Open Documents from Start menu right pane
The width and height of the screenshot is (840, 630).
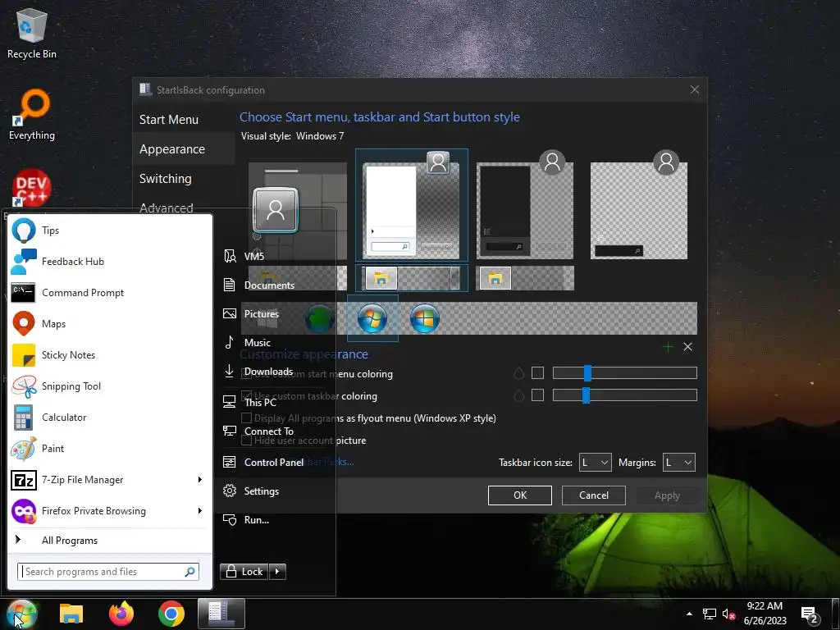click(269, 285)
